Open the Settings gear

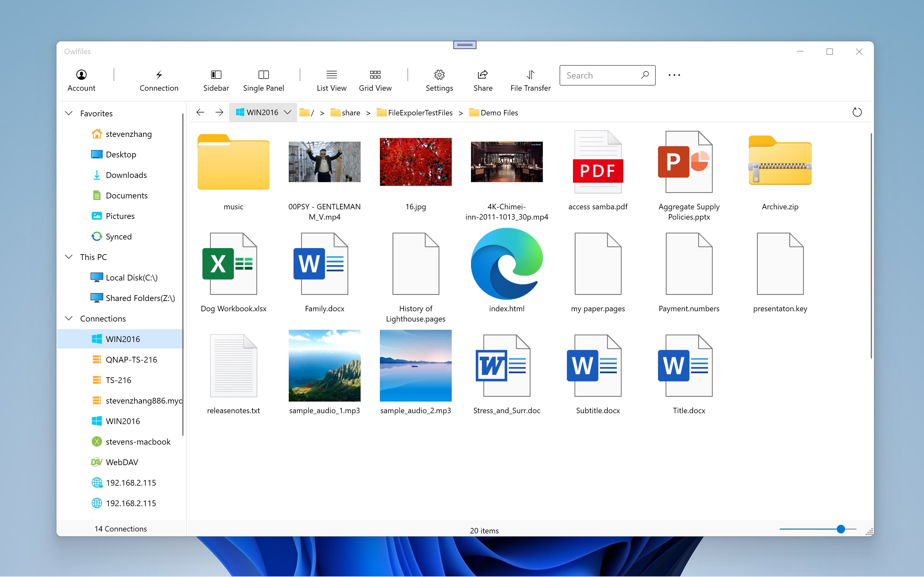click(x=439, y=75)
